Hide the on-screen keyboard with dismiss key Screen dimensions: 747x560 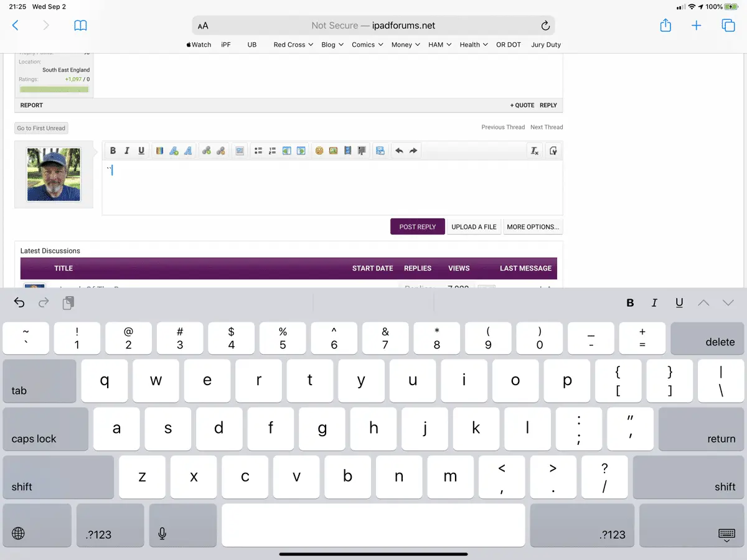[726, 534]
